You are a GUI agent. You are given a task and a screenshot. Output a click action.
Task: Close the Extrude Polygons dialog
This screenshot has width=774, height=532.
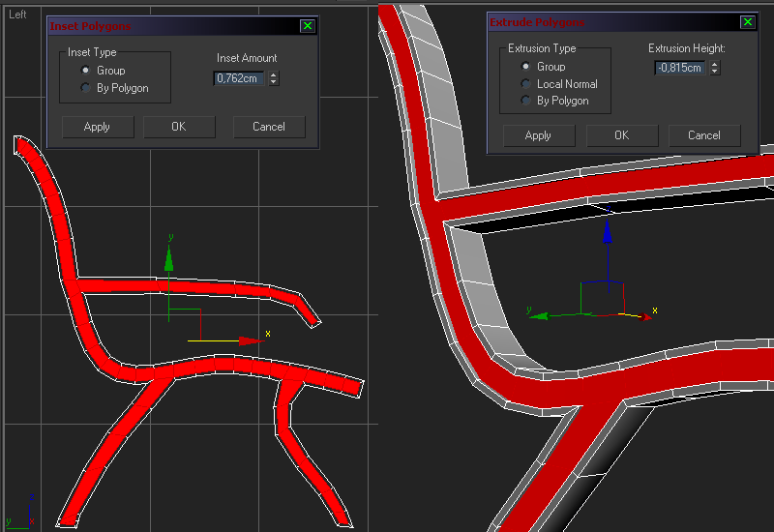(x=747, y=22)
